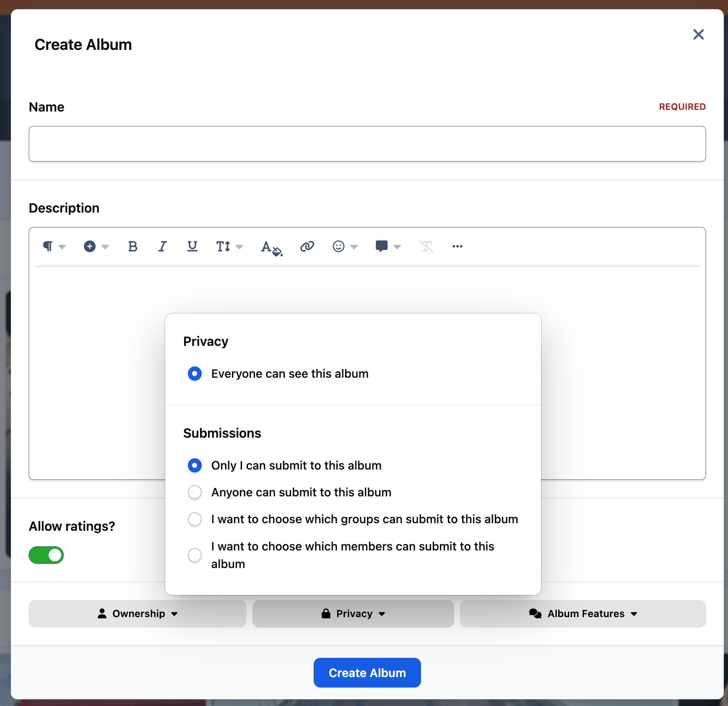Open the insert plus-circle menu
This screenshot has width=728, height=706.
[x=90, y=247]
